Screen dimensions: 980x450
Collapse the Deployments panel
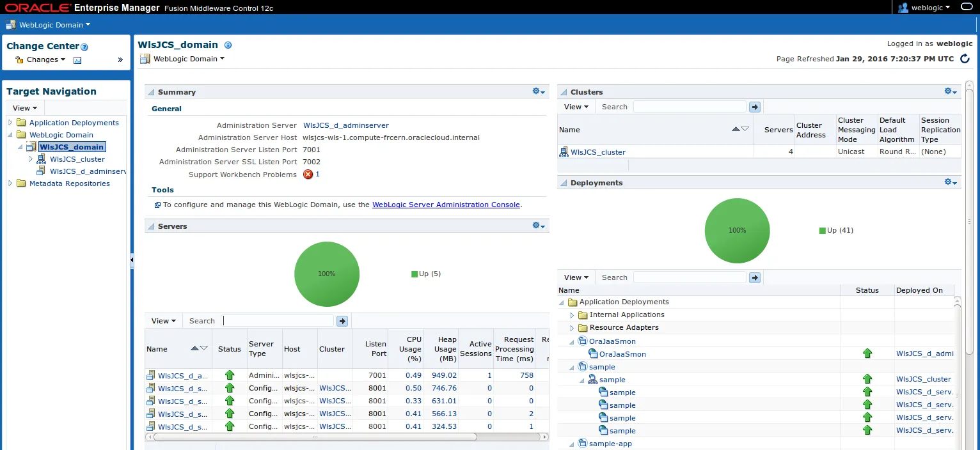point(564,183)
